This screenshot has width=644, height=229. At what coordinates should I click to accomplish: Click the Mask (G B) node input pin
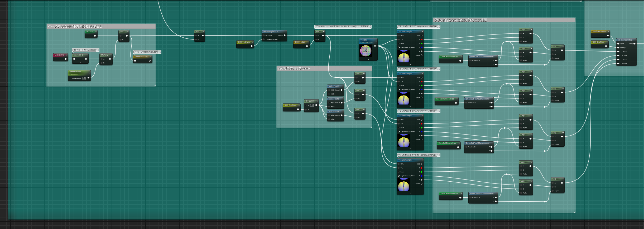pyautogui.click(x=74, y=59)
